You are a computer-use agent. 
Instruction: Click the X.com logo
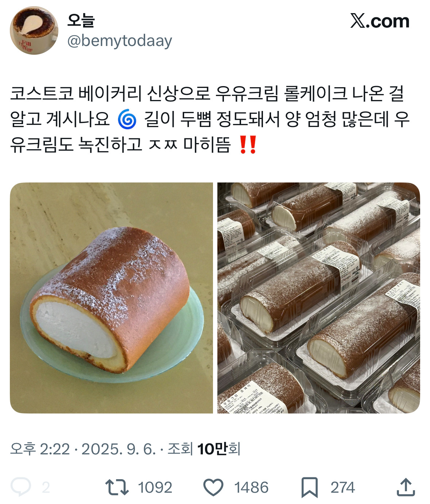coord(380,21)
